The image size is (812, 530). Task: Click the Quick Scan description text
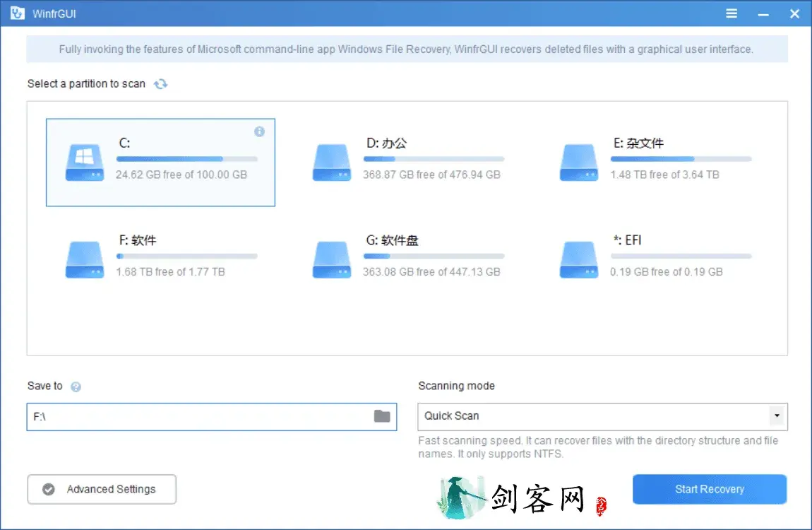tap(598, 447)
